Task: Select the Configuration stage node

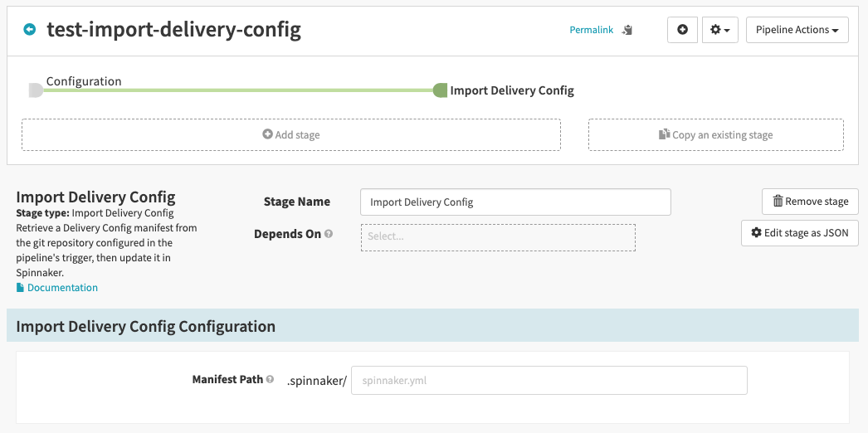Action: [36, 90]
